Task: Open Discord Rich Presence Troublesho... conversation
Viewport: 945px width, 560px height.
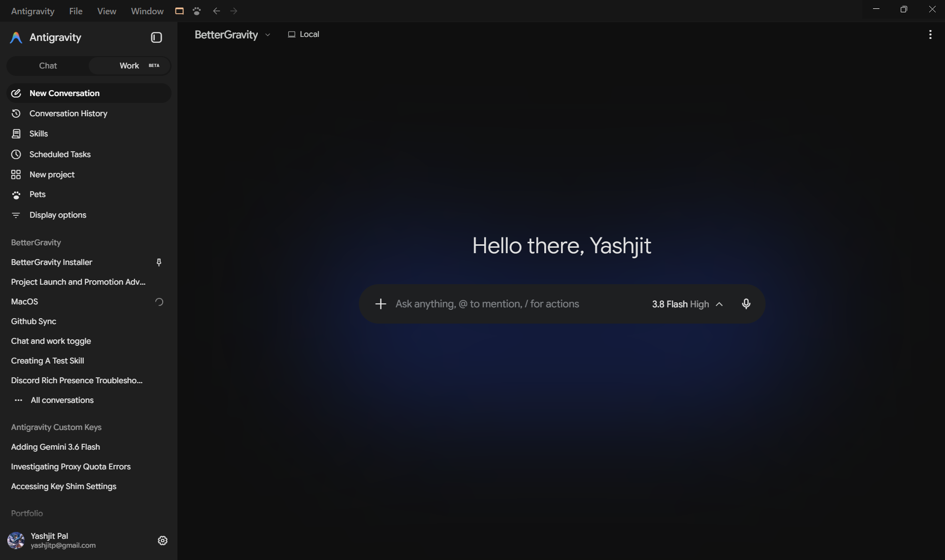Action: [x=89, y=381]
